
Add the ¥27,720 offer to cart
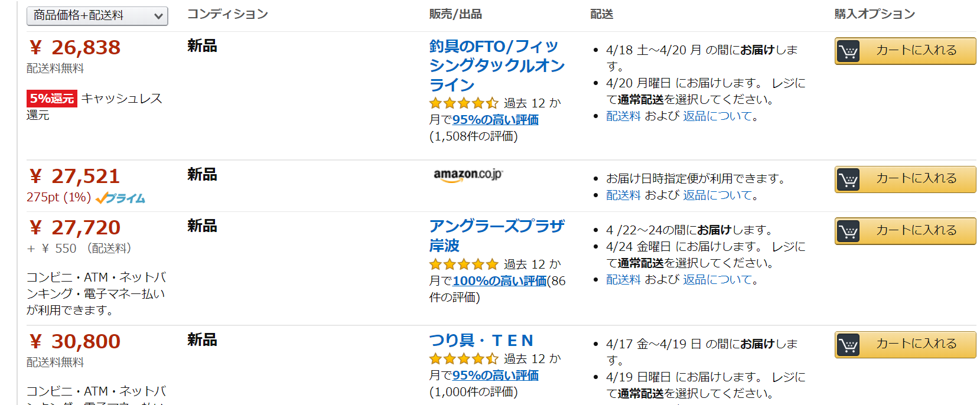905,231
